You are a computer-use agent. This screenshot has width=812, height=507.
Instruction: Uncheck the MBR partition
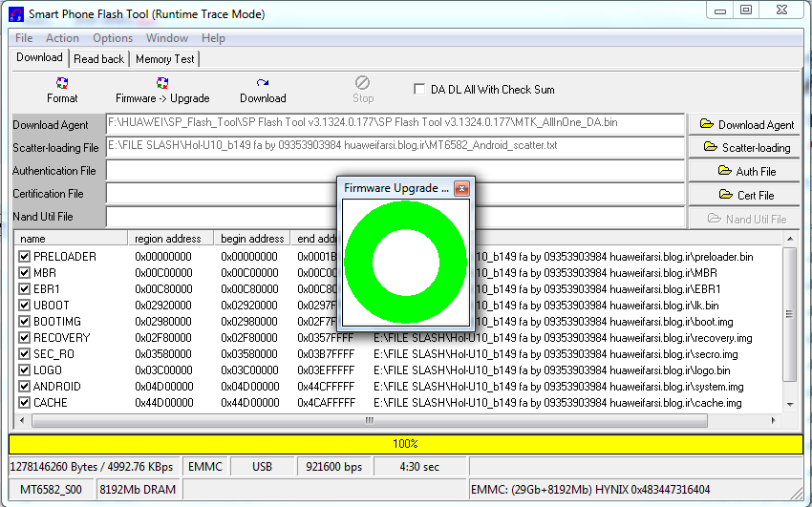tap(24, 272)
